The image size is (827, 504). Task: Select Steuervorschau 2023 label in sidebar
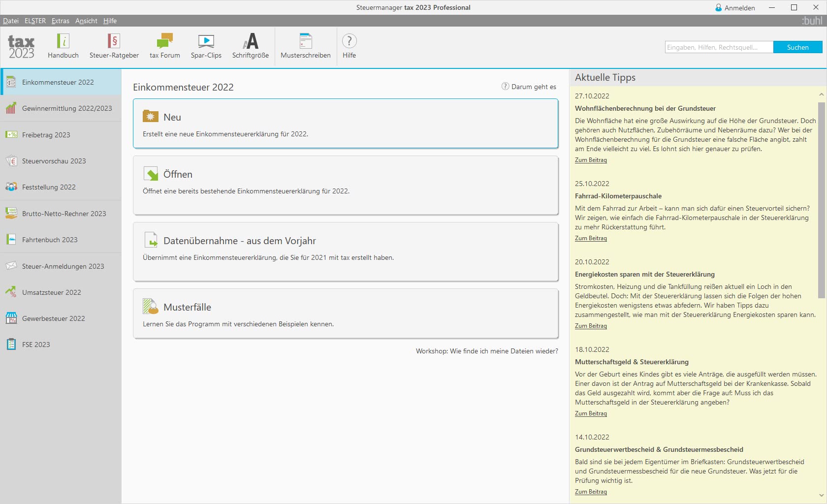coord(54,161)
